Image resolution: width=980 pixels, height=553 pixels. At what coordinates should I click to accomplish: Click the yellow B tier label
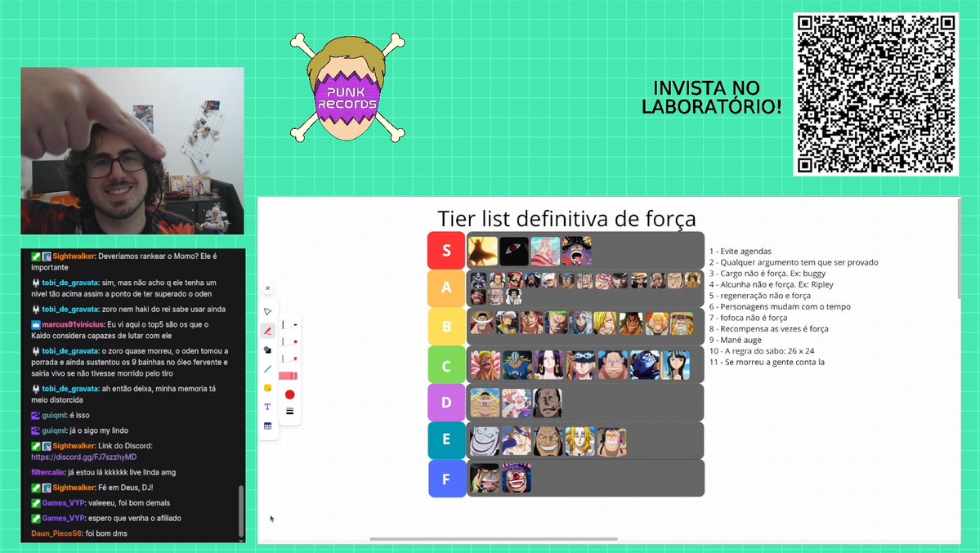click(446, 326)
